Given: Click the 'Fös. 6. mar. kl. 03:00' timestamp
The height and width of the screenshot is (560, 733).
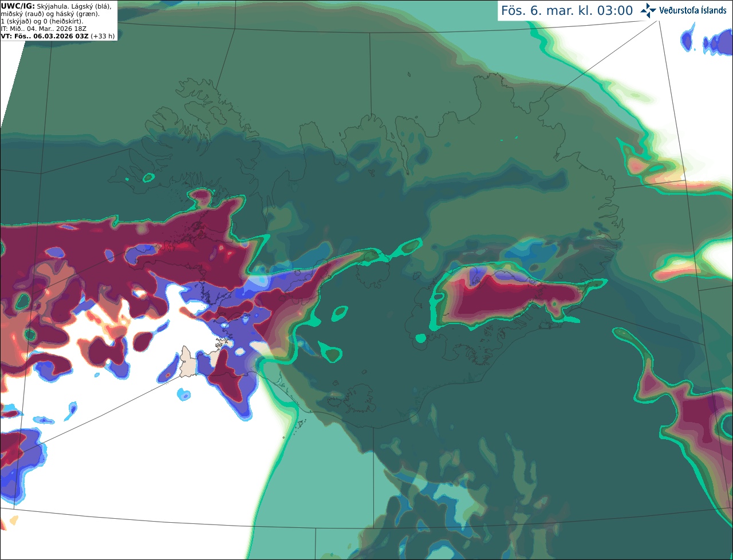Looking at the screenshot, I should (567, 11).
